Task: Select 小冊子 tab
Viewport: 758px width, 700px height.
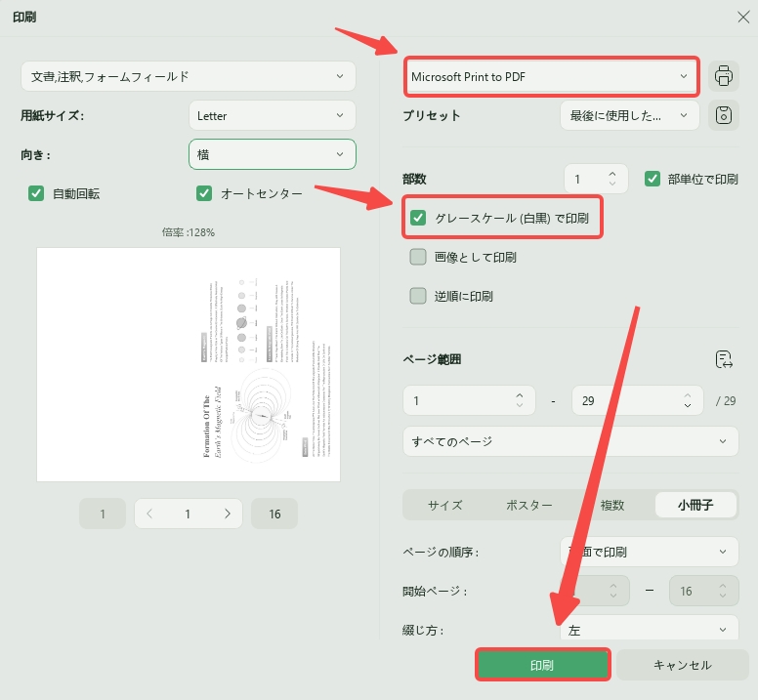Action: (695, 505)
